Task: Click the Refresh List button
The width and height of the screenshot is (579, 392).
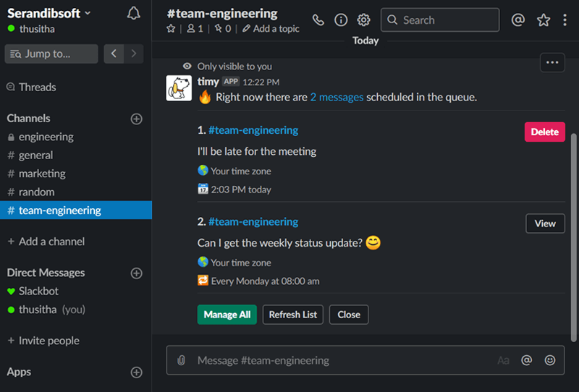Action: click(x=293, y=315)
